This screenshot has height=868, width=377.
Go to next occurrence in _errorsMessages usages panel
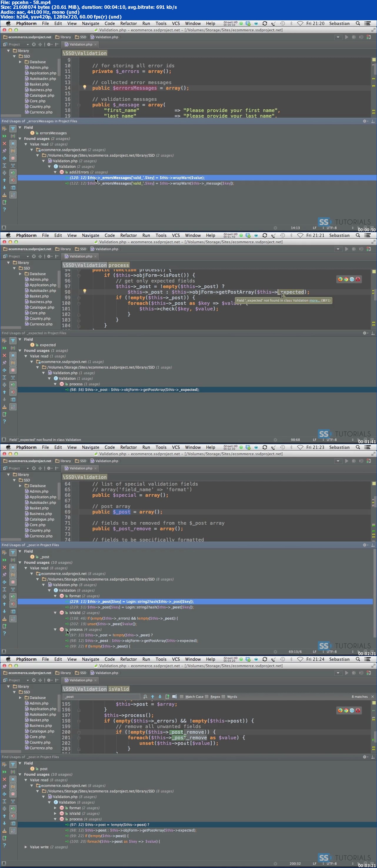click(x=4, y=188)
